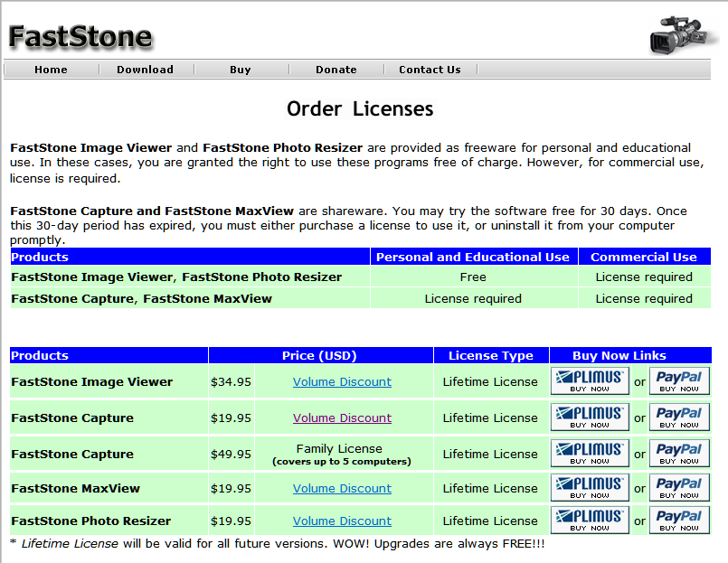This screenshot has width=728, height=563.
Task: Click the Order Licenses heading
Action: coord(360,109)
